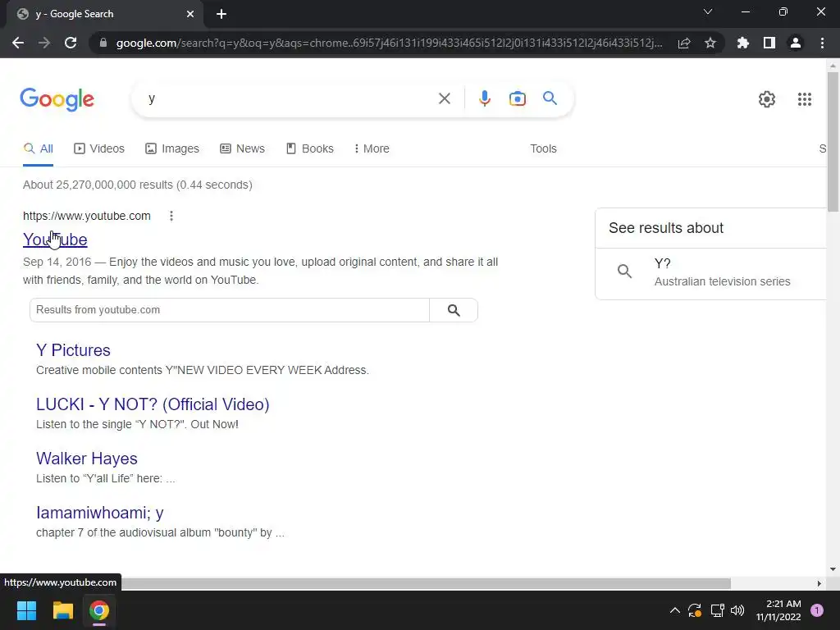Select the All results tab
Viewport: 840px width, 630px height.
click(38, 149)
